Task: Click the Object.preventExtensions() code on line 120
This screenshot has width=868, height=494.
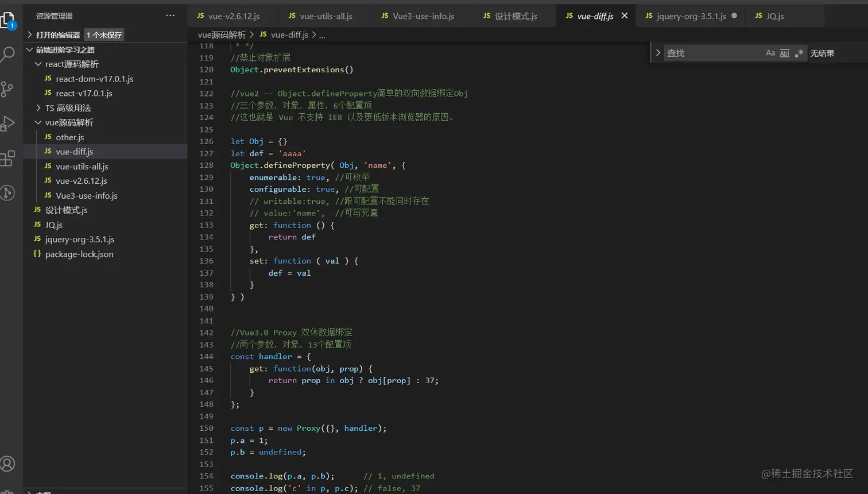Action: (x=292, y=70)
